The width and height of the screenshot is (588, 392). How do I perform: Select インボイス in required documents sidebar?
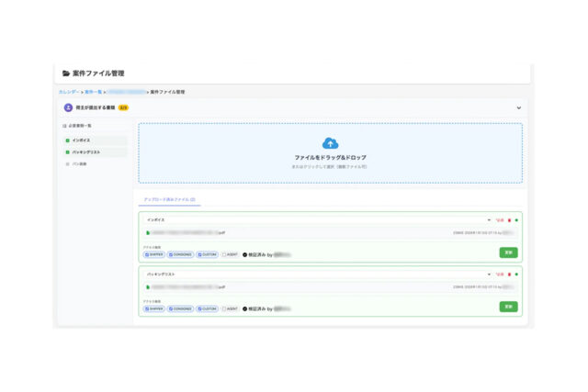pyautogui.click(x=96, y=140)
